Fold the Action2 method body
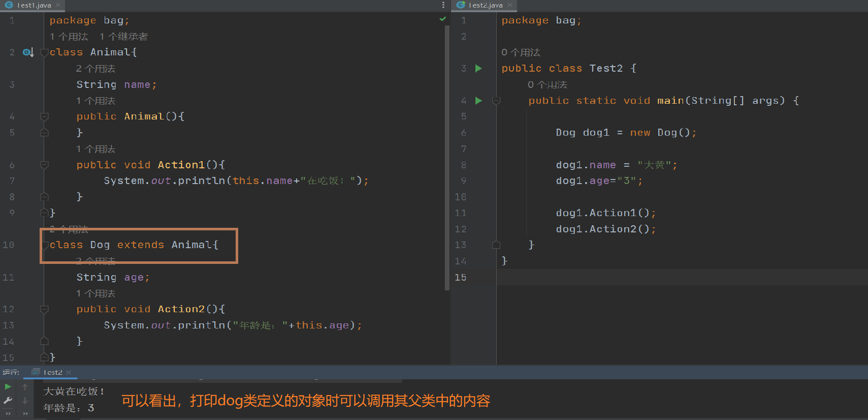Image resolution: width=868 pixels, height=420 pixels. click(44, 309)
